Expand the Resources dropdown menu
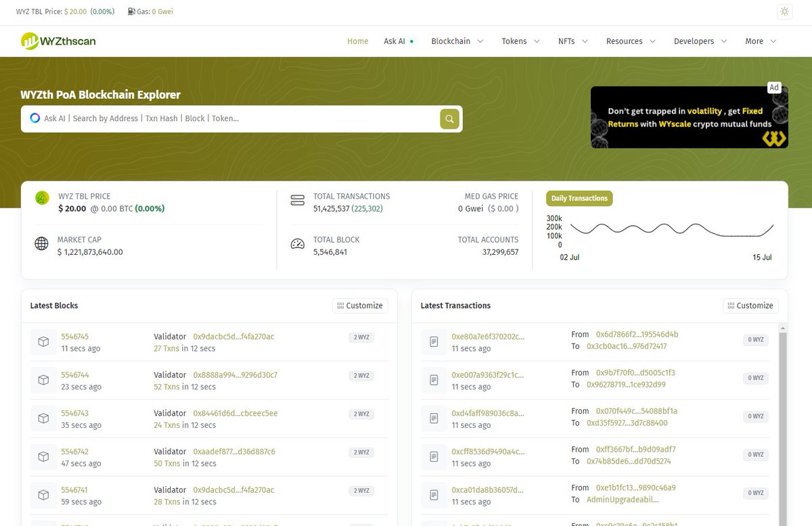The height and width of the screenshot is (526, 812). (x=631, y=41)
